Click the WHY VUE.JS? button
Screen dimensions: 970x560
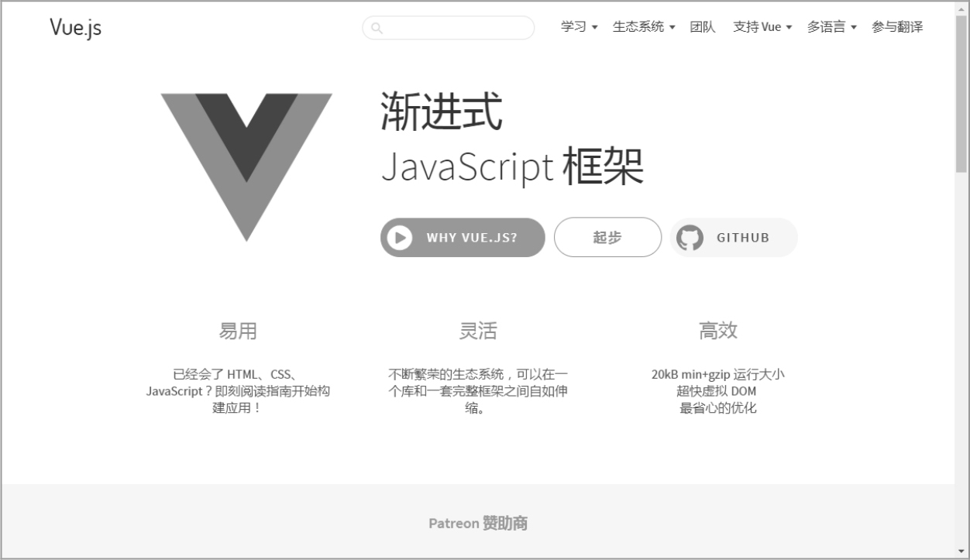point(463,237)
